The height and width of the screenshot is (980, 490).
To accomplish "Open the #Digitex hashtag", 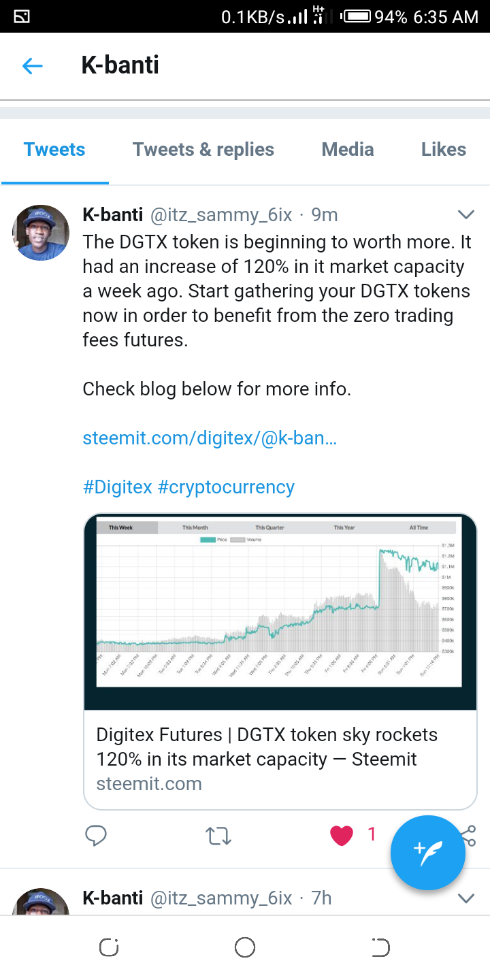I will tap(117, 487).
